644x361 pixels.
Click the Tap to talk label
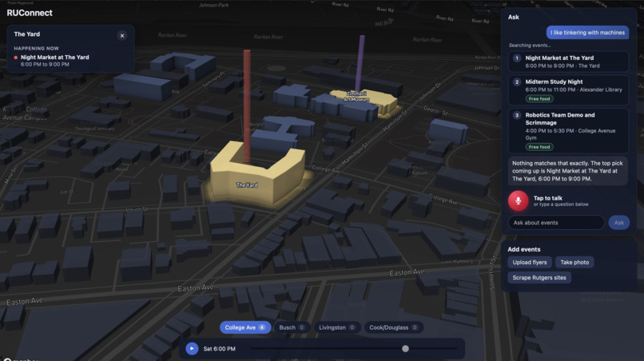click(547, 198)
